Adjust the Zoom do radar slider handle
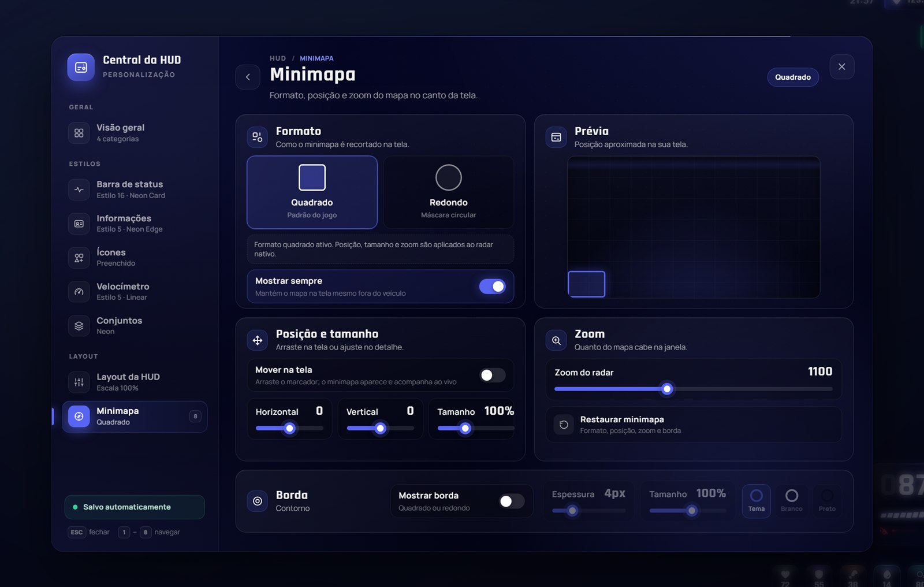924x587 pixels. (x=667, y=389)
